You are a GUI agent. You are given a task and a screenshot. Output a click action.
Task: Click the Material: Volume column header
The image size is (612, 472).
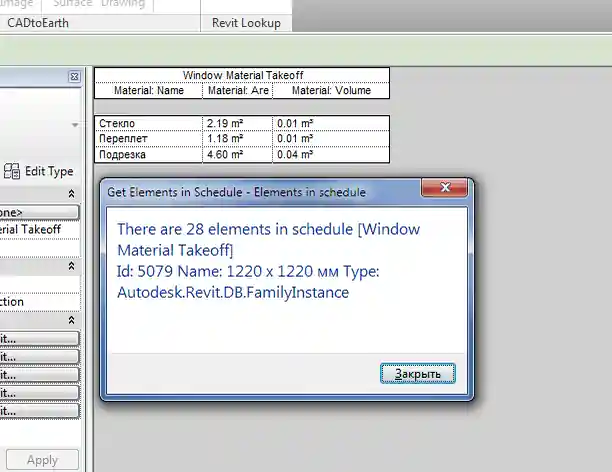[330, 90]
